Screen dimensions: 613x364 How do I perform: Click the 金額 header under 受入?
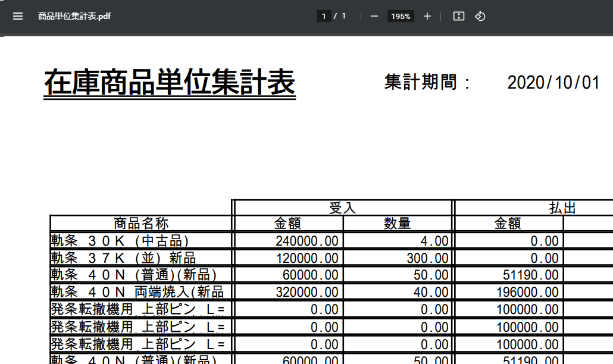click(287, 223)
